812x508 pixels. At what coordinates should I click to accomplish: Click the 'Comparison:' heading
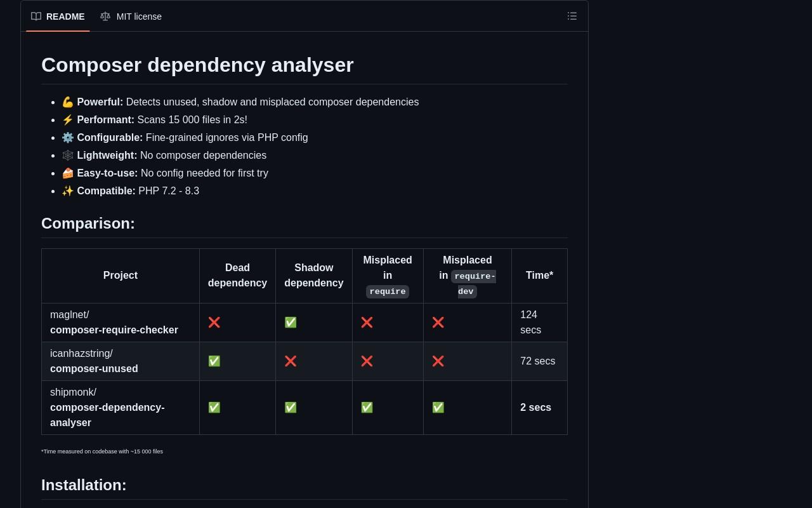pyautogui.click(x=88, y=224)
